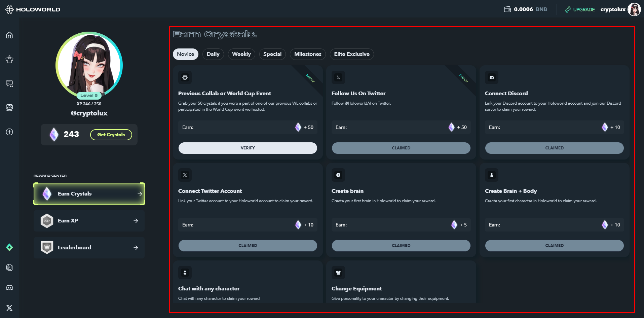Image resolution: width=644 pixels, height=318 pixels.
Task: Click the crystal icon beside the 243 balance
Action: (x=54, y=135)
